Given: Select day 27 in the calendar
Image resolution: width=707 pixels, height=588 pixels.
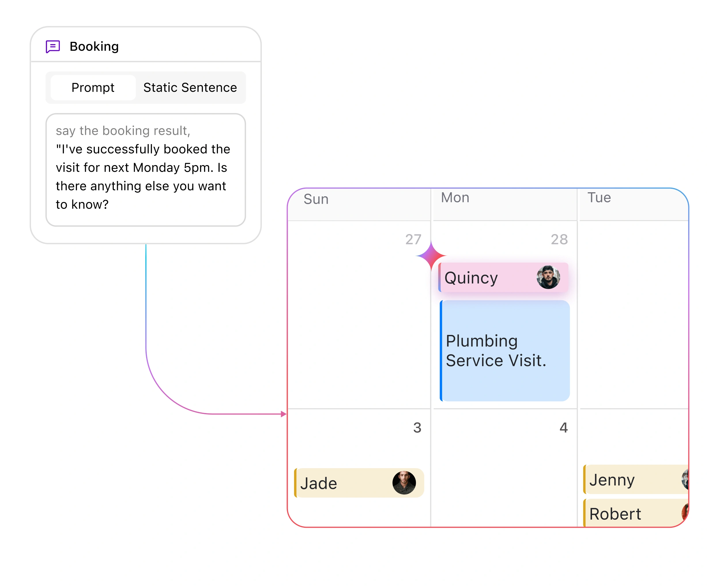Looking at the screenshot, I should click(413, 240).
